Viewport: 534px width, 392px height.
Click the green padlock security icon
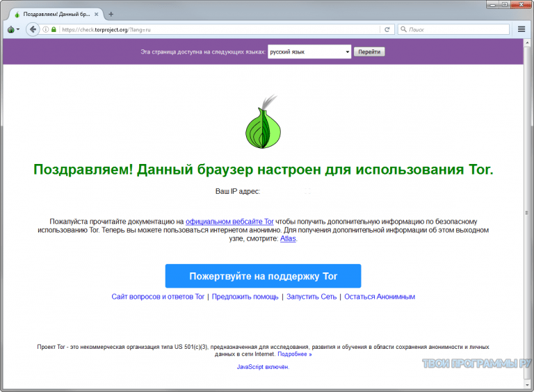54,30
